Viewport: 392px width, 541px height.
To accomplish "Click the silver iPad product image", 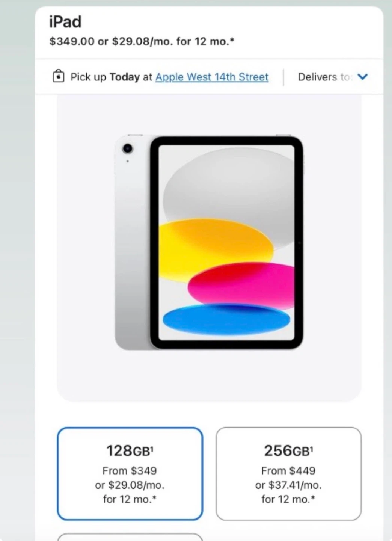I will coord(209,243).
